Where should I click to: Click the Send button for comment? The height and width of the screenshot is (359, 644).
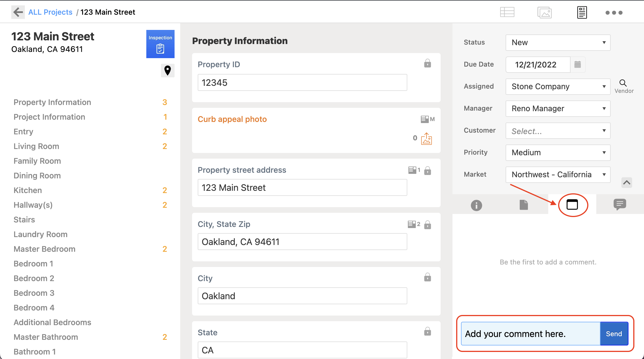pyautogui.click(x=614, y=334)
